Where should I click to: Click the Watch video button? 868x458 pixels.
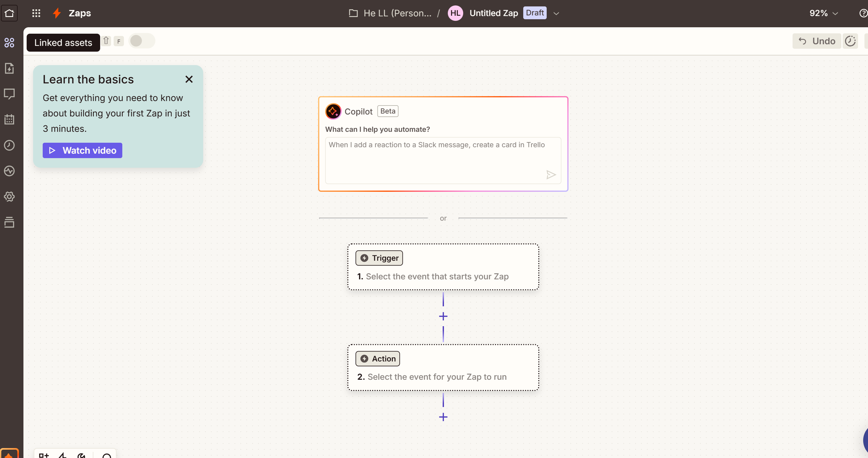(82, 150)
